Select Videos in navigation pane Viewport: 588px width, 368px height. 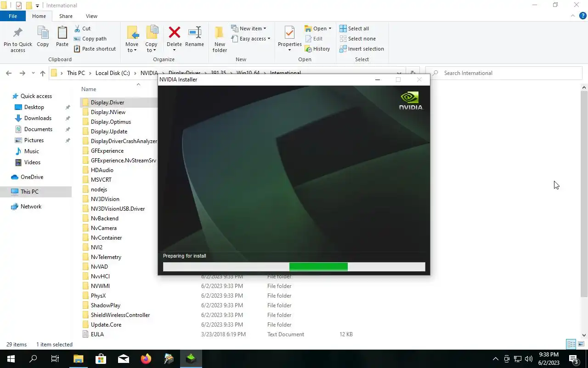point(32,162)
